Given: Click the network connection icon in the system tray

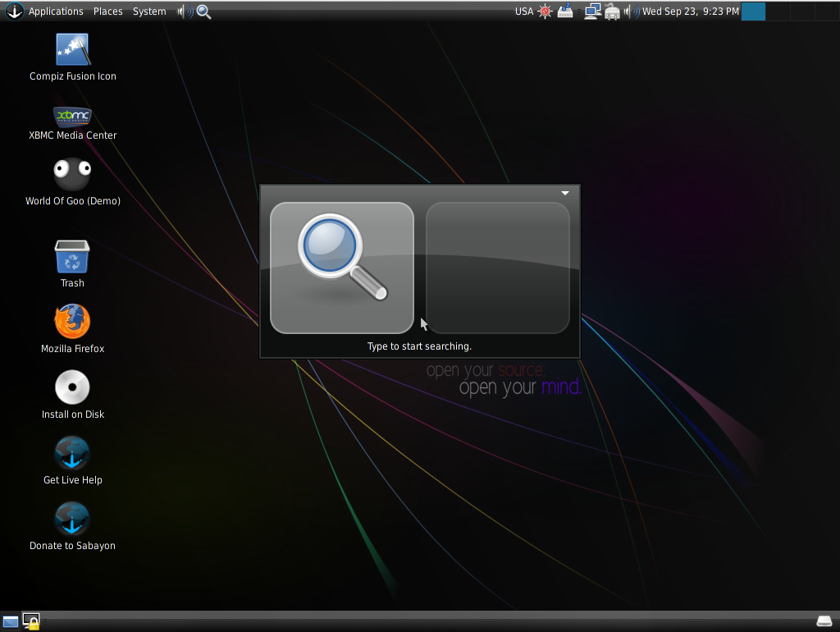Looking at the screenshot, I should click(592, 11).
